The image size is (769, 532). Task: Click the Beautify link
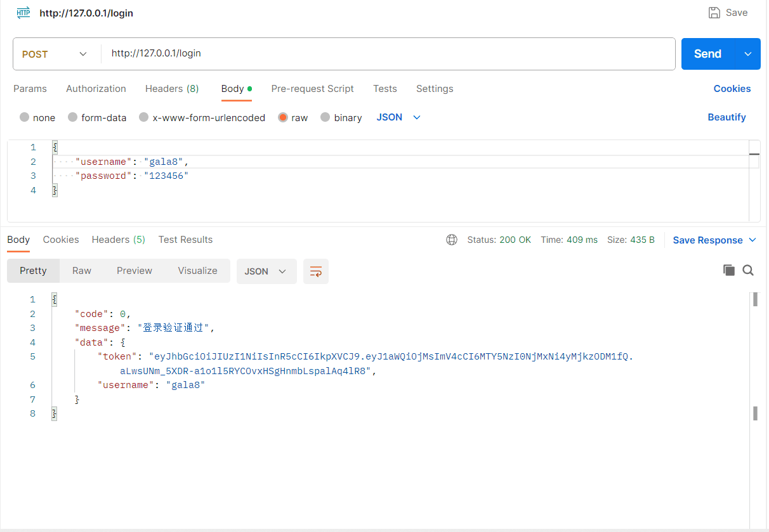pos(726,117)
